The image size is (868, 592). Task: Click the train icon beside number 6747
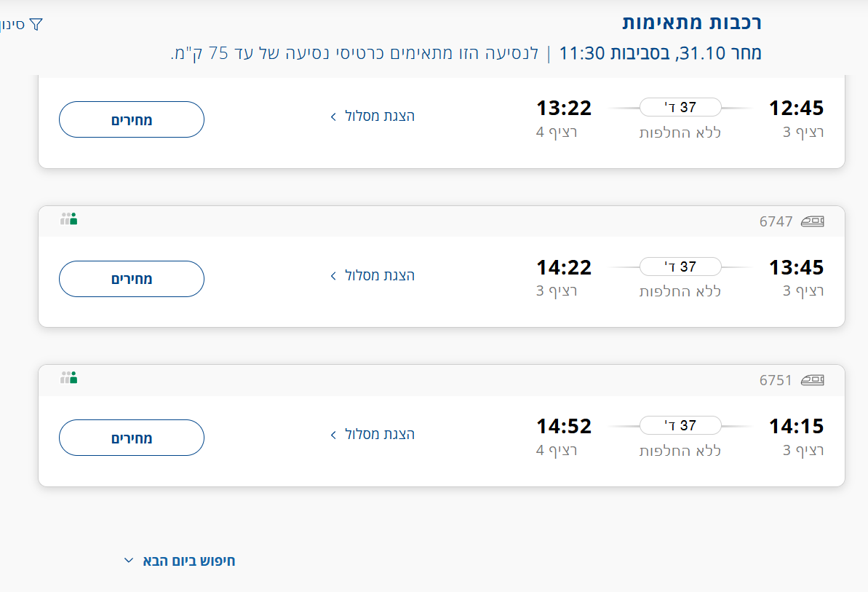813,221
